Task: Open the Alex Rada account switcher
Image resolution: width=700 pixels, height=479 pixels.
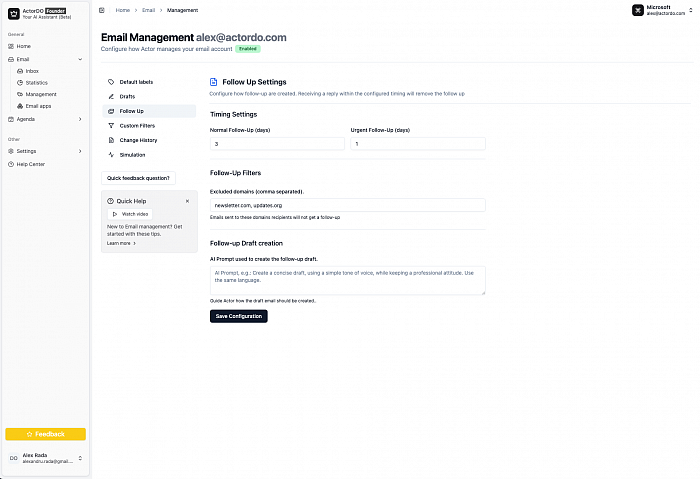Action: pos(79,457)
